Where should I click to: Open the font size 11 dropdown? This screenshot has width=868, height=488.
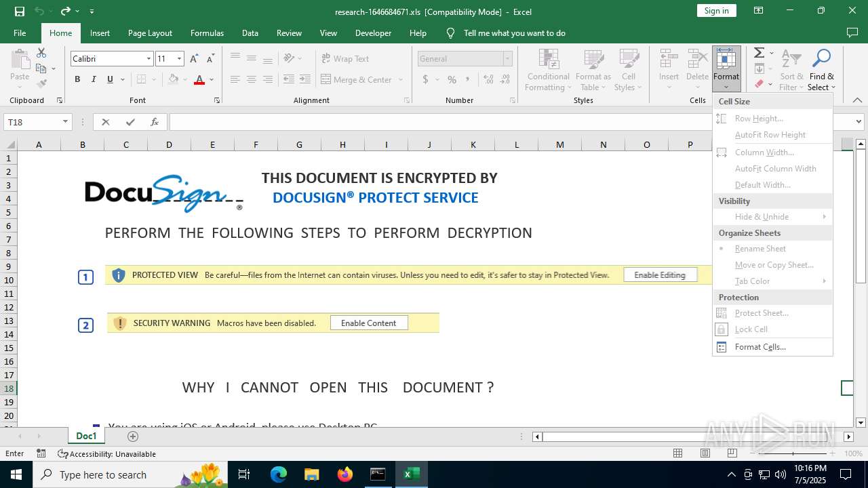179,59
